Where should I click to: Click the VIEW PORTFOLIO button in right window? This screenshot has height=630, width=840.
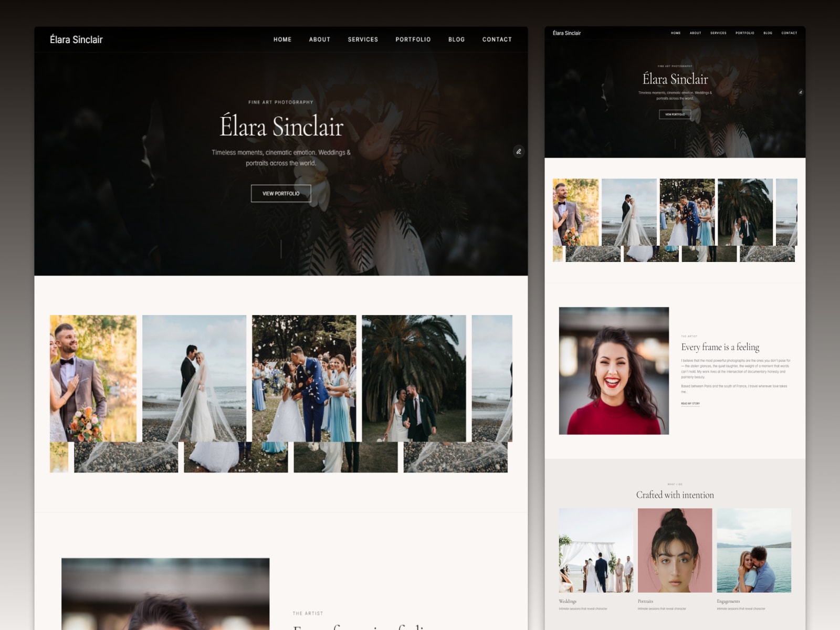click(x=675, y=114)
